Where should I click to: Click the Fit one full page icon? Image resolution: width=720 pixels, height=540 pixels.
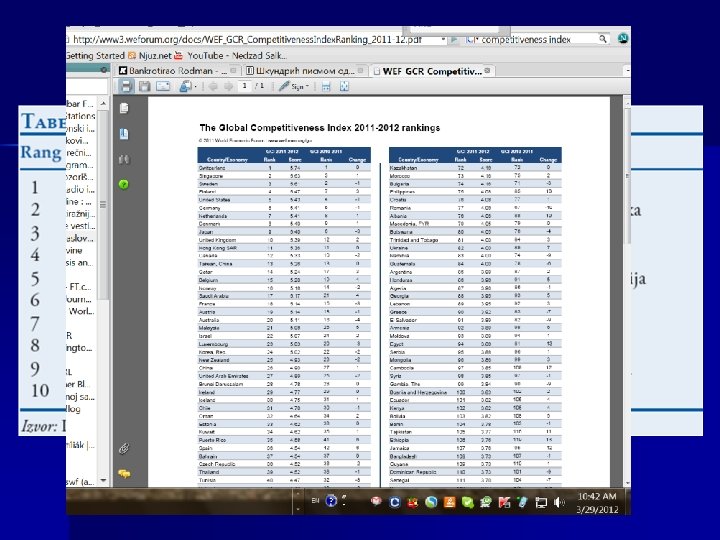pos(344,86)
